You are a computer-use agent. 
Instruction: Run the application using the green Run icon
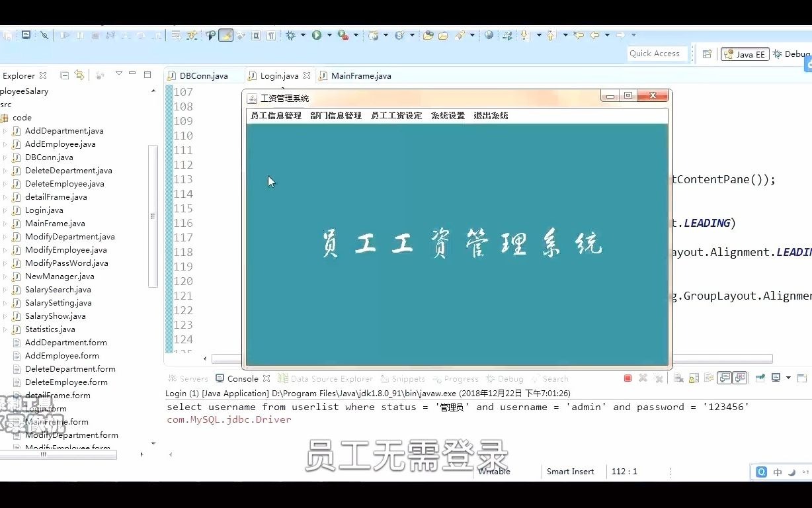click(315, 34)
